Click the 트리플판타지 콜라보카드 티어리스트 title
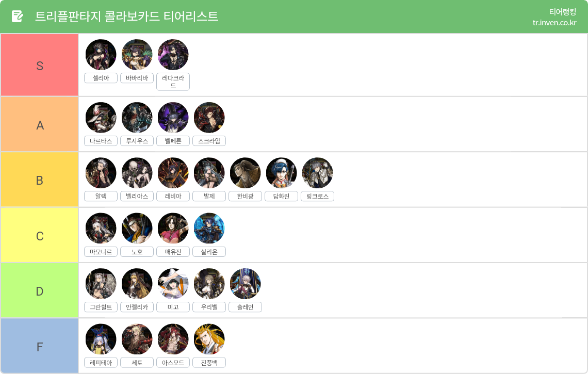Viewport: 588px width, 374px height. click(126, 17)
